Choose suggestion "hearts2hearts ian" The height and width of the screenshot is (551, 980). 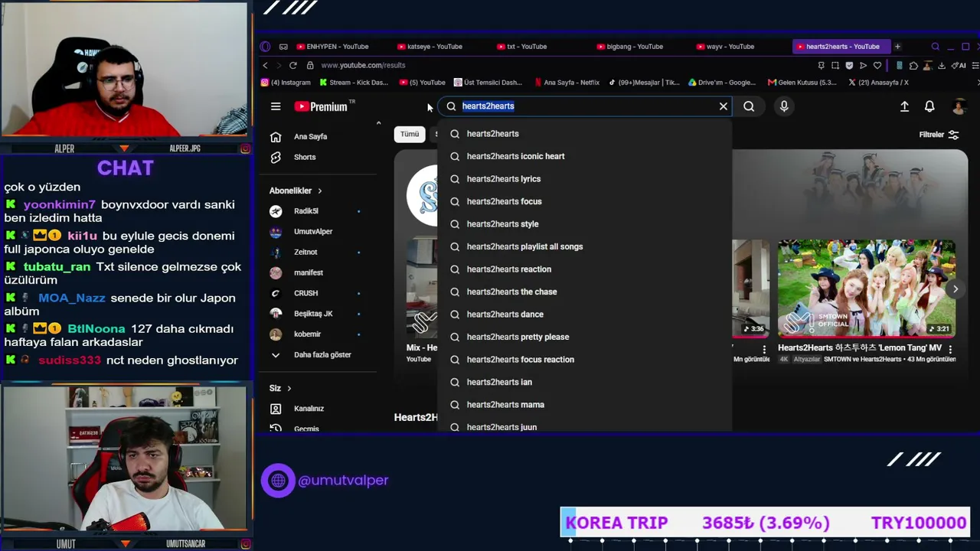pyautogui.click(x=585, y=382)
